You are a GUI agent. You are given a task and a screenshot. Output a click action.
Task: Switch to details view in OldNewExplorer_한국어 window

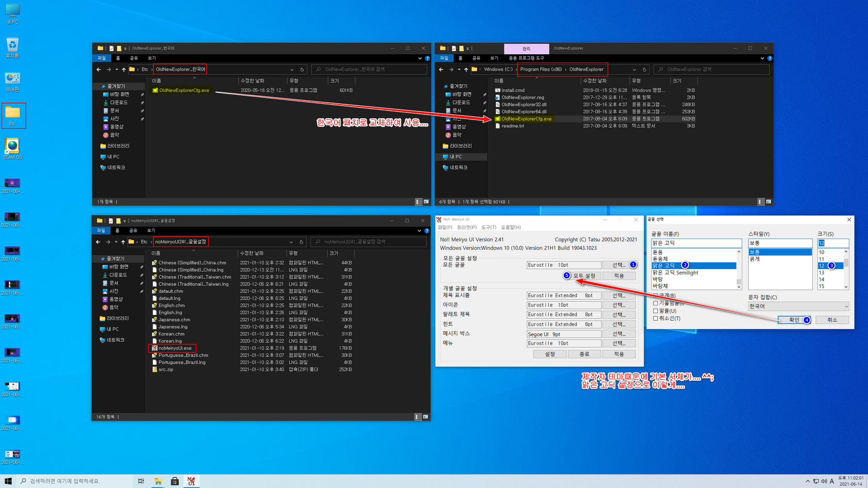point(418,201)
